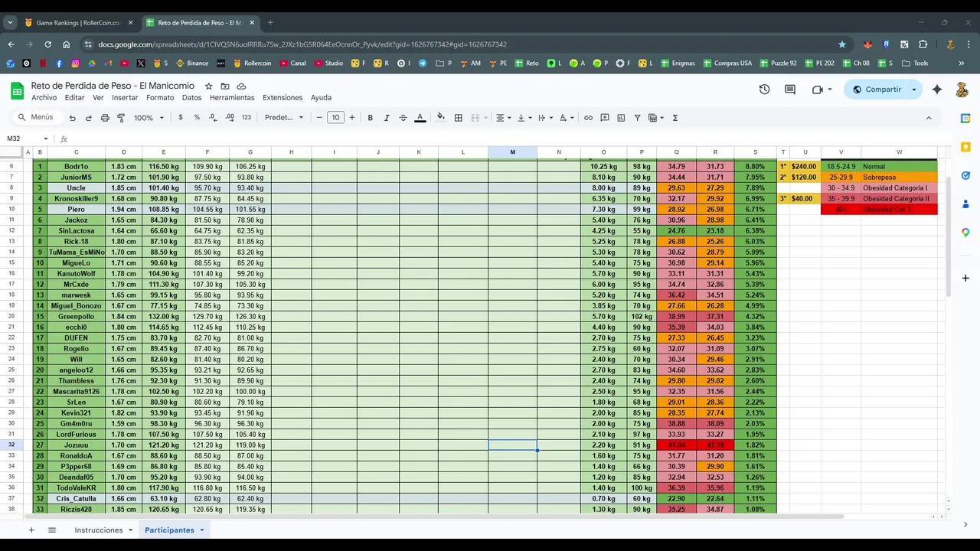Open the Extensiones menu
Image resolution: width=980 pixels, height=551 pixels.
[283, 98]
